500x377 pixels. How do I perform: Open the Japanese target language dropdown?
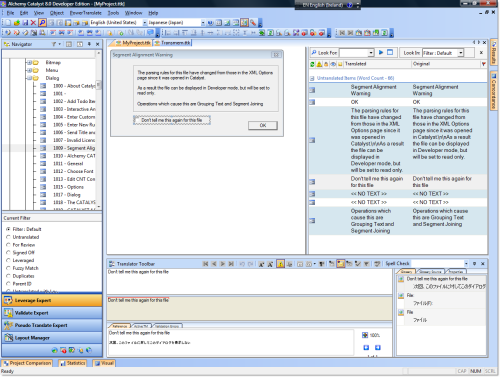[203, 23]
